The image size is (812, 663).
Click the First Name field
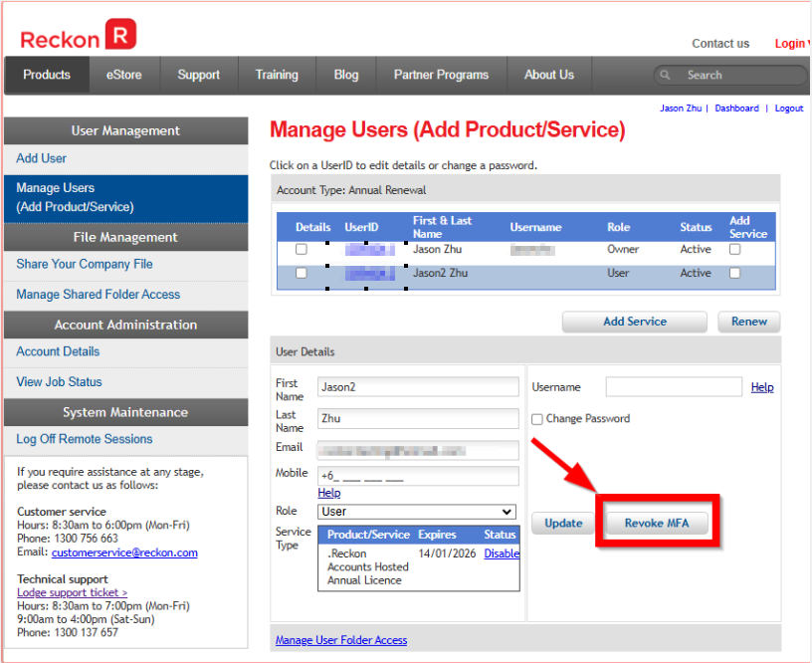click(418, 387)
